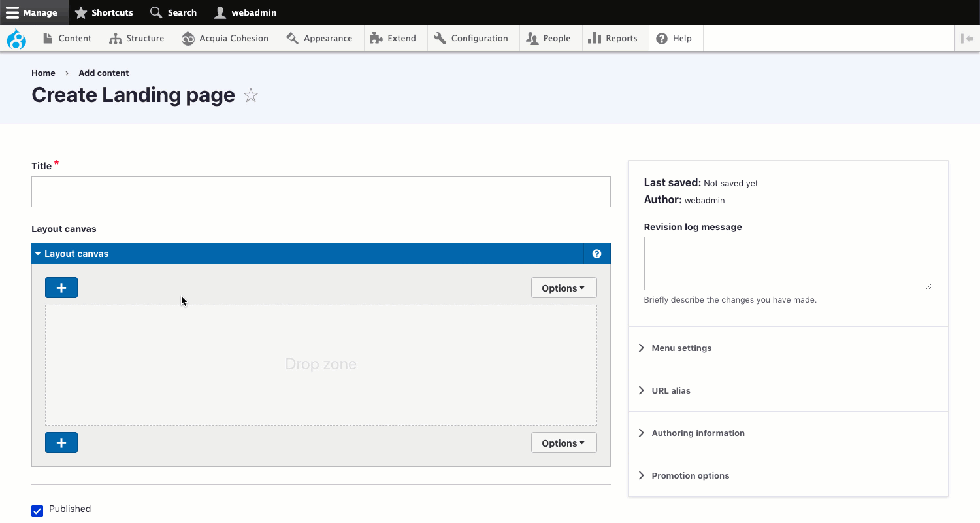The height and width of the screenshot is (523, 980).
Task: Click the bottom blue plus add button
Action: click(61, 443)
